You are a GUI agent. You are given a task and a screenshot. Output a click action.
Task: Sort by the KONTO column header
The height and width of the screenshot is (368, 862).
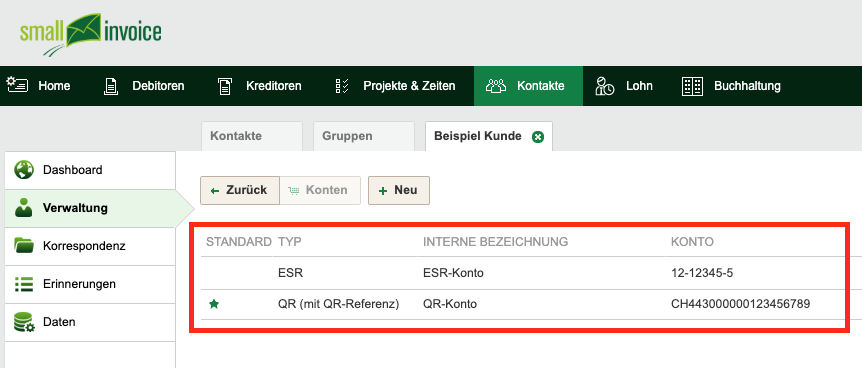tap(692, 241)
